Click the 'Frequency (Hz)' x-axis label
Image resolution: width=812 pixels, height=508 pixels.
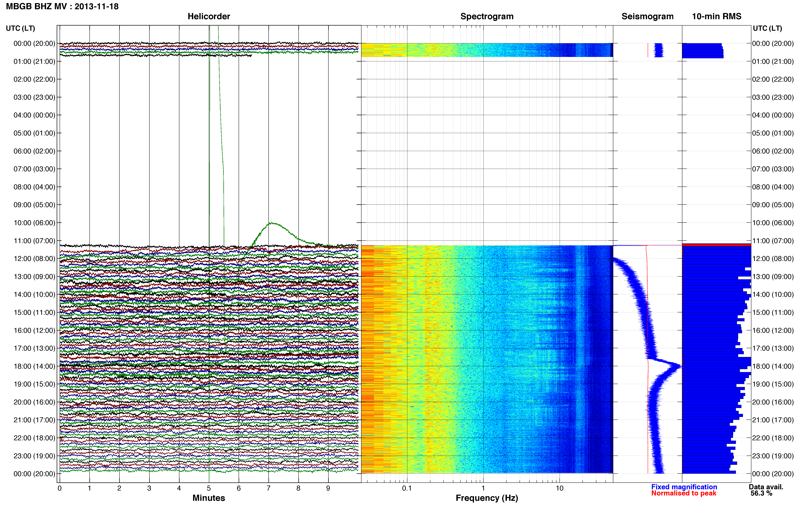pyautogui.click(x=487, y=498)
